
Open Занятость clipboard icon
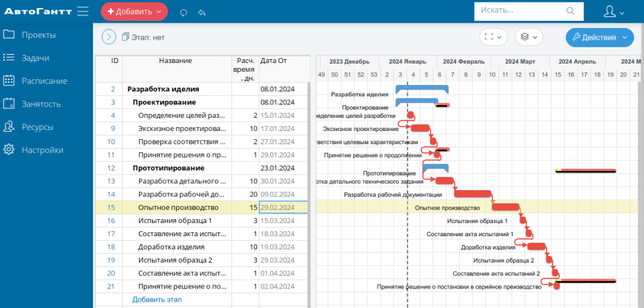(x=9, y=104)
